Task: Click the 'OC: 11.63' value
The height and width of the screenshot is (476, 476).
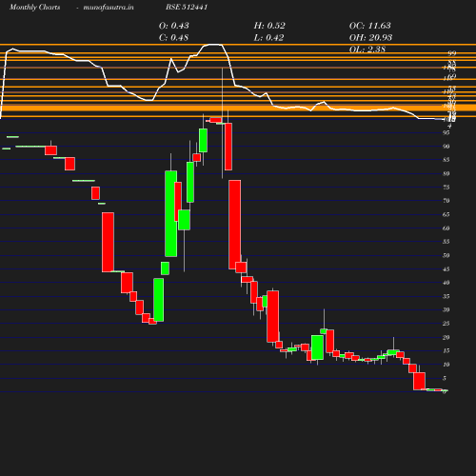Action: [x=370, y=26]
